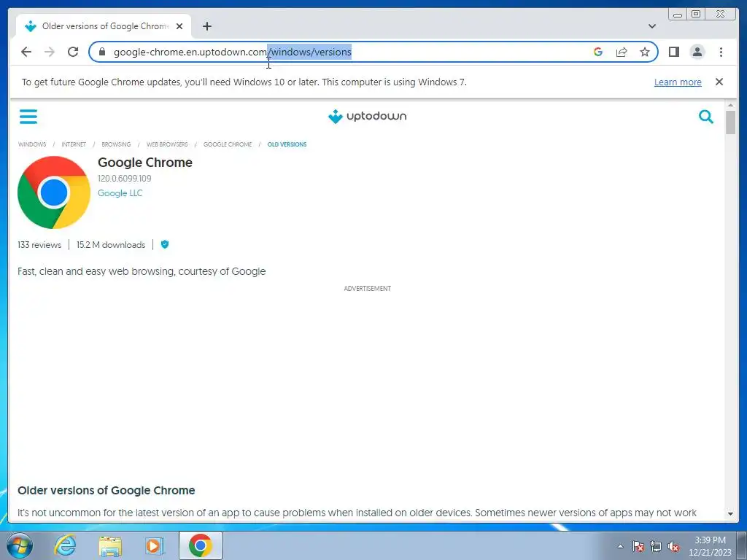Image resolution: width=747 pixels, height=560 pixels.
Task: Click the 133 reviews text
Action: pyautogui.click(x=39, y=245)
